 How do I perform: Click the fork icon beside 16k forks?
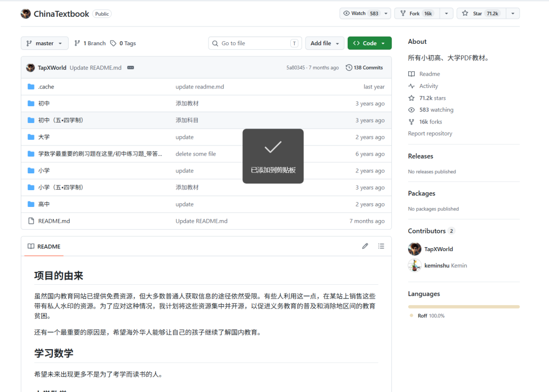click(412, 122)
